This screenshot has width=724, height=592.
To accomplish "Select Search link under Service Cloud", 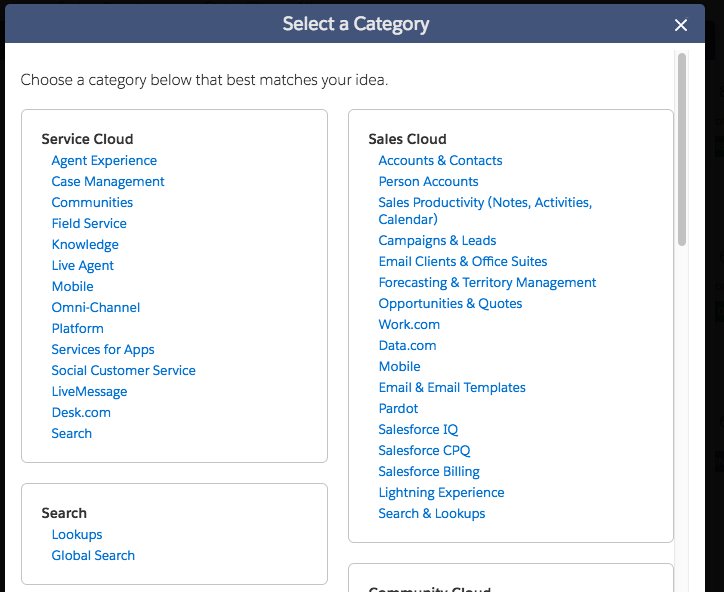I will 72,434.
